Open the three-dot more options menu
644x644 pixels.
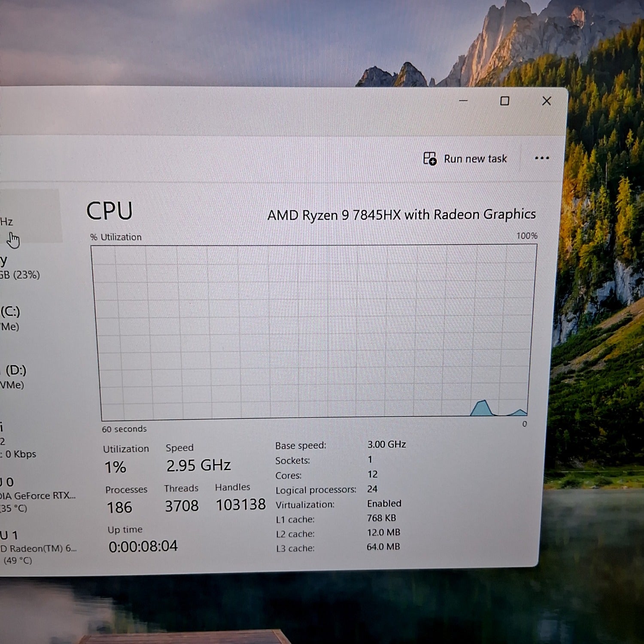pyautogui.click(x=542, y=158)
